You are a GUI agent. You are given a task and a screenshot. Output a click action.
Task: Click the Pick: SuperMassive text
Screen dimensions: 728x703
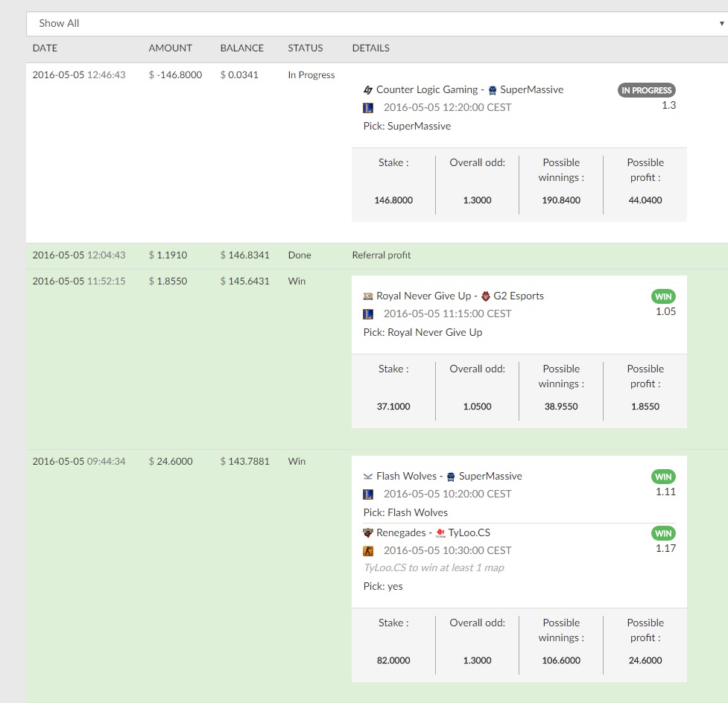coord(407,126)
